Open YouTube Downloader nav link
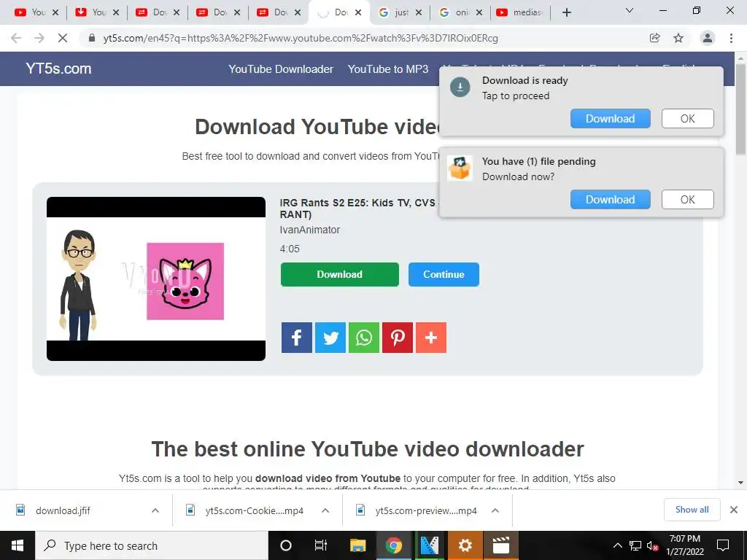 [x=281, y=69]
